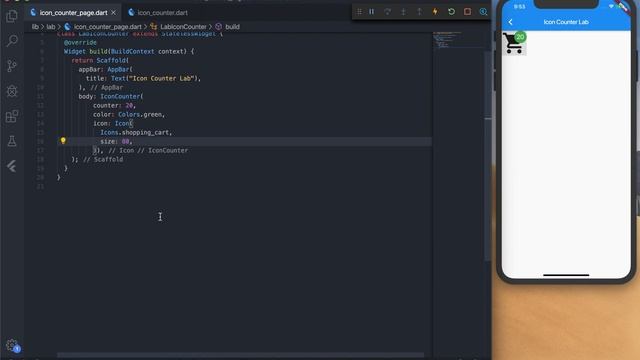This screenshot has width=640, height=360.
Task: Tap the Icon Counter Lab app bar title
Action: (x=566, y=22)
